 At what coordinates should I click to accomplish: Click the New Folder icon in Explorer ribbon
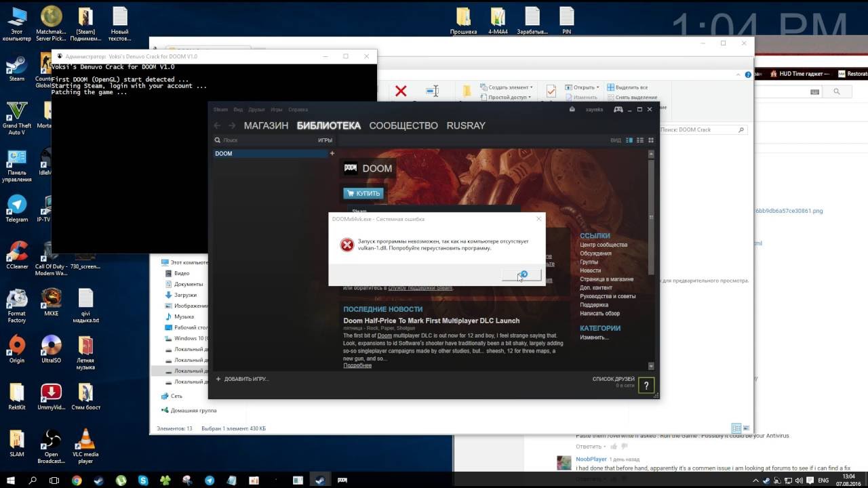[x=467, y=91]
